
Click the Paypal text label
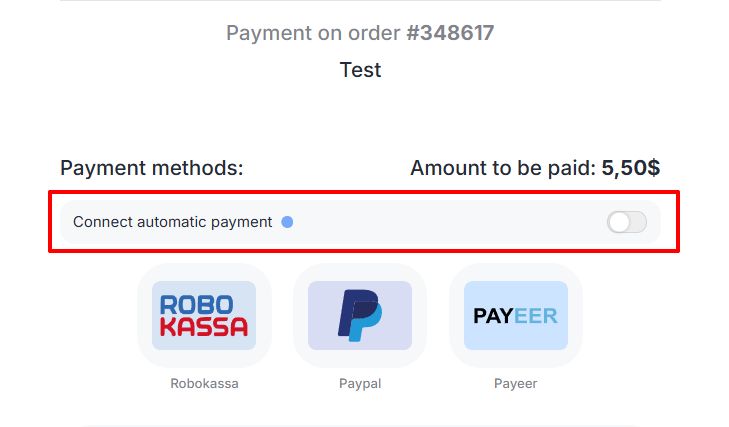(x=360, y=383)
